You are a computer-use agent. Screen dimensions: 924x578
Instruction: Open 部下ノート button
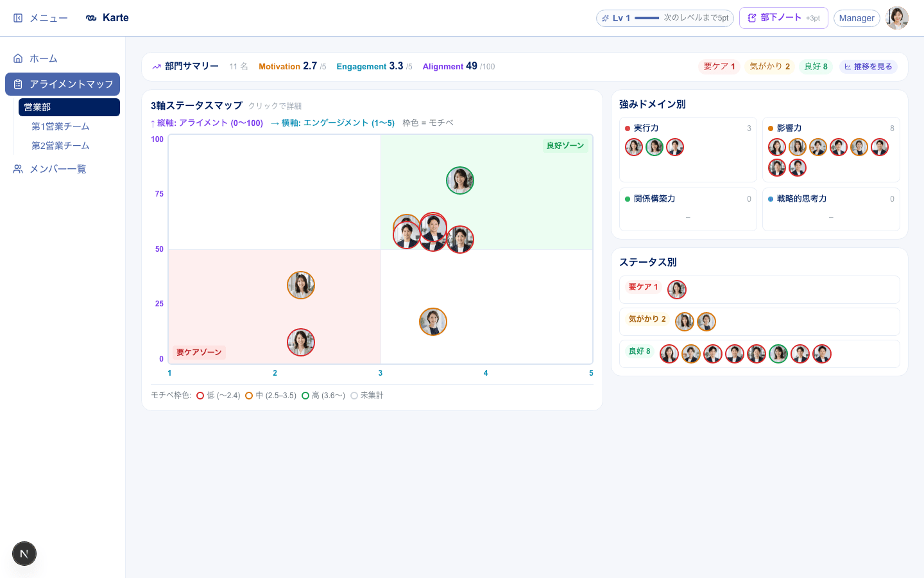[783, 18]
